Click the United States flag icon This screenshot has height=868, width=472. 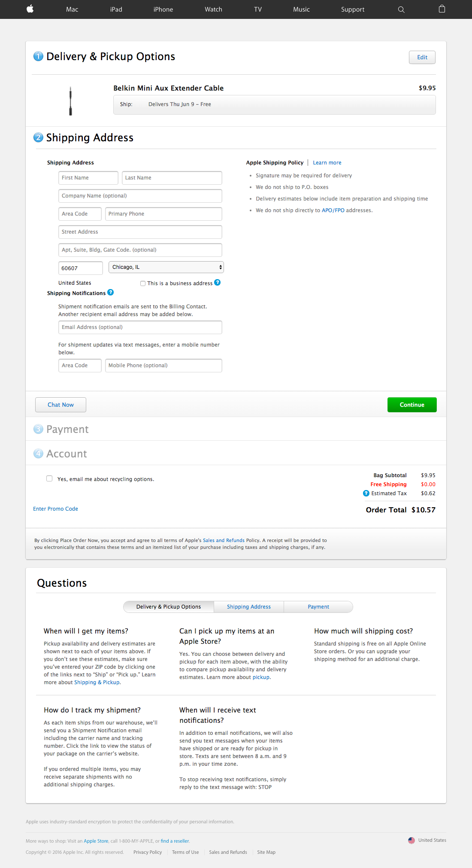point(411,841)
